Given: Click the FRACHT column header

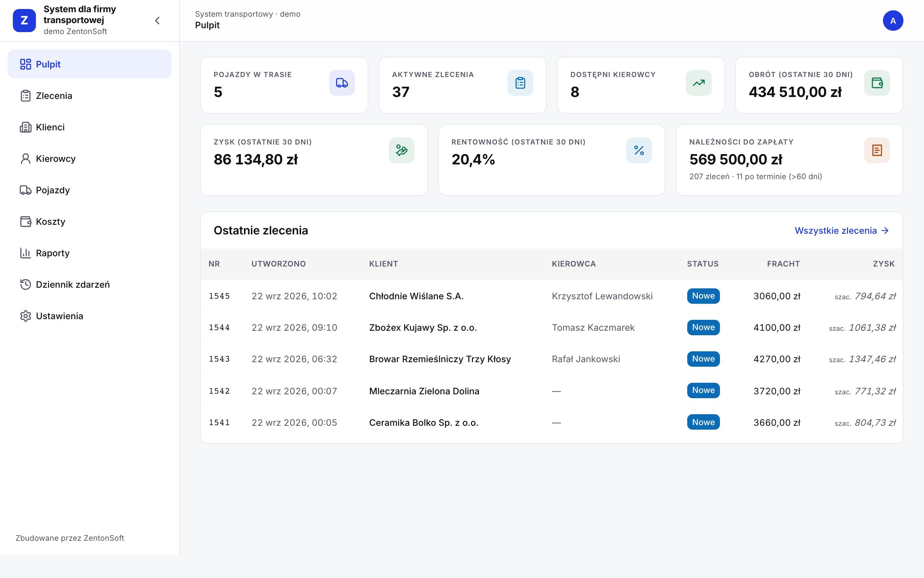Looking at the screenshot, I should (783, 264).
